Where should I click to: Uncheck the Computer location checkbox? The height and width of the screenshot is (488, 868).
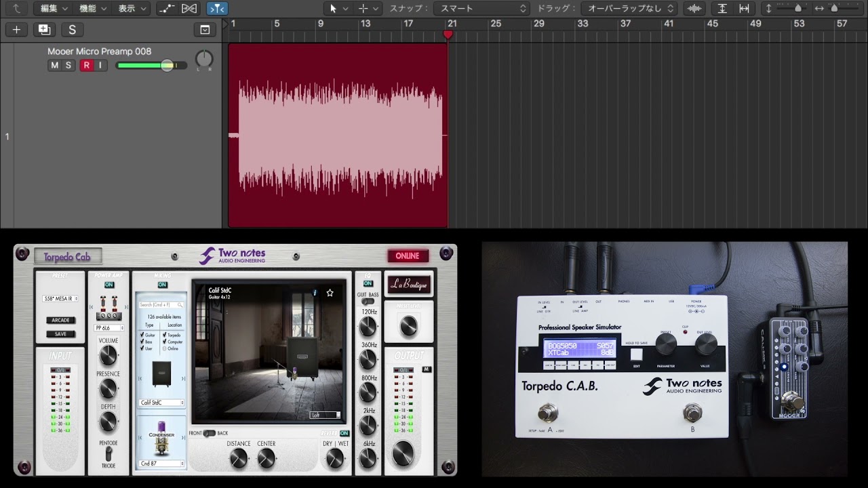tap(164, 342)
